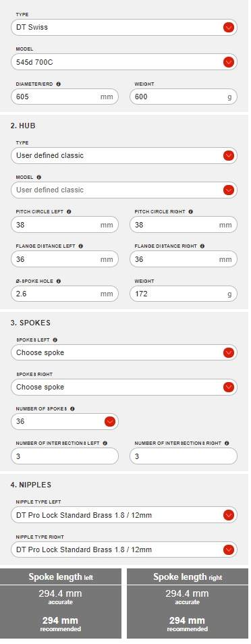Show info for Ø-Spoke Hole
251x644 pixels.
(58, 281)
